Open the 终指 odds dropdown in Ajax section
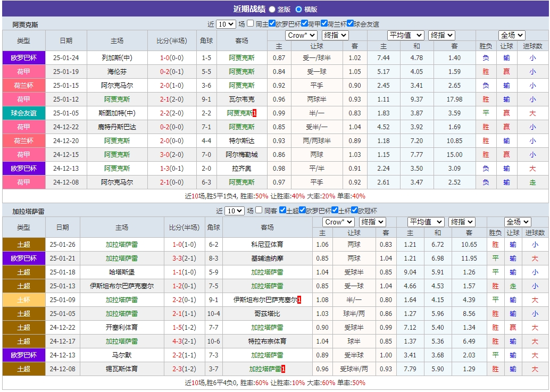The height and width of the screenshot is (392, 550). [x=335, y=35]
